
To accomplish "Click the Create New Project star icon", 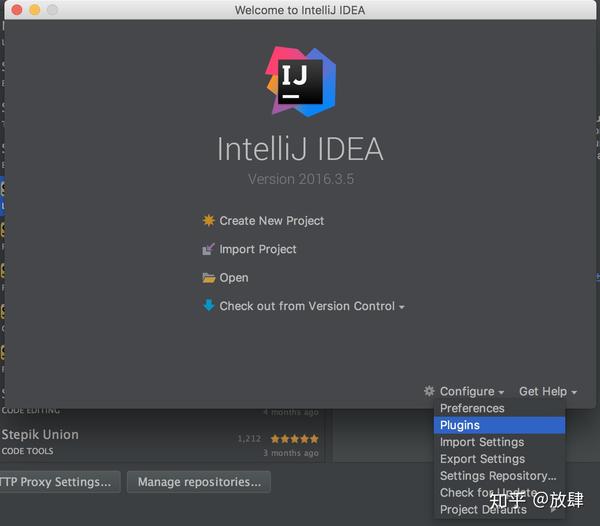I will click(x=209, y=221).
